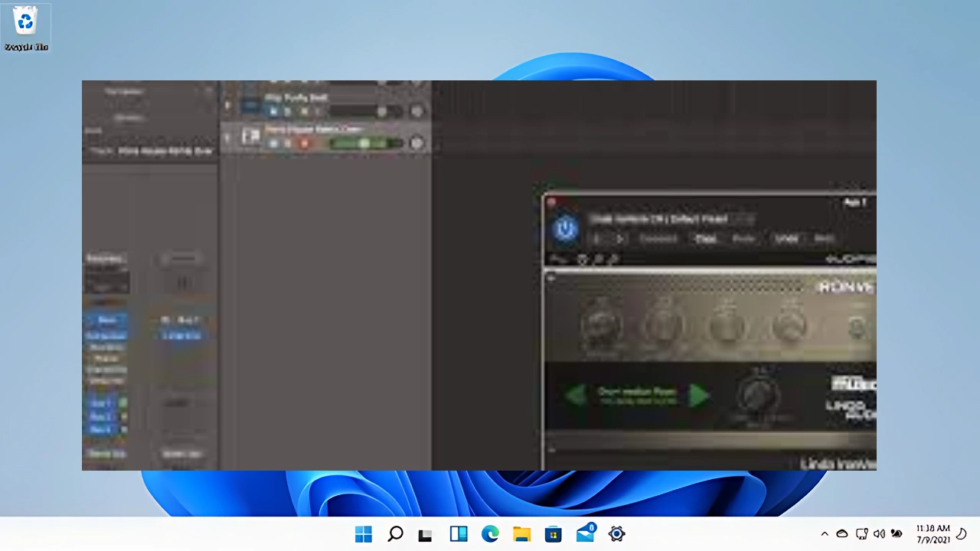Enable record on the selected track

304,143
